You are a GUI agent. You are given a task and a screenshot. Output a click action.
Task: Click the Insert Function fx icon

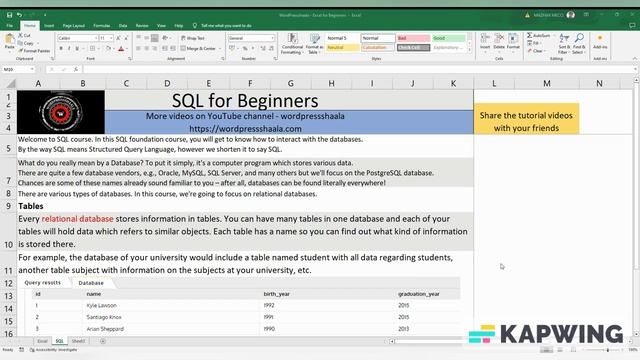[76, 69]
